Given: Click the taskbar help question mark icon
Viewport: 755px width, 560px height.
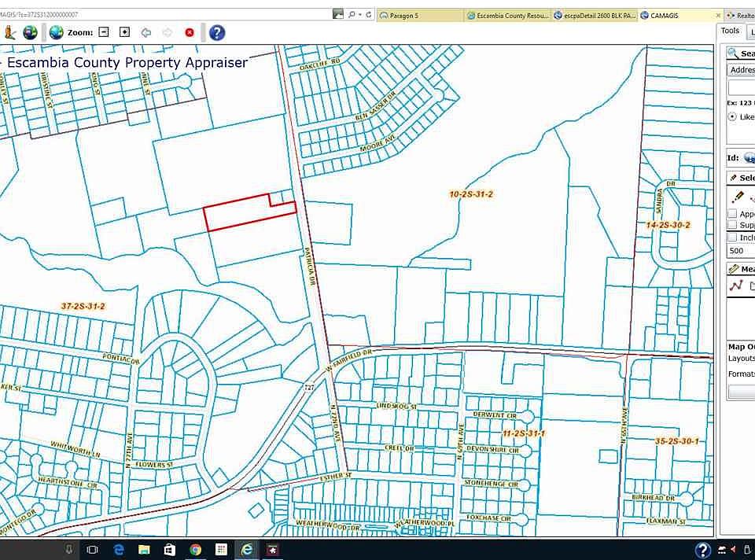Looking at the screenshot, I should (702, 550).
